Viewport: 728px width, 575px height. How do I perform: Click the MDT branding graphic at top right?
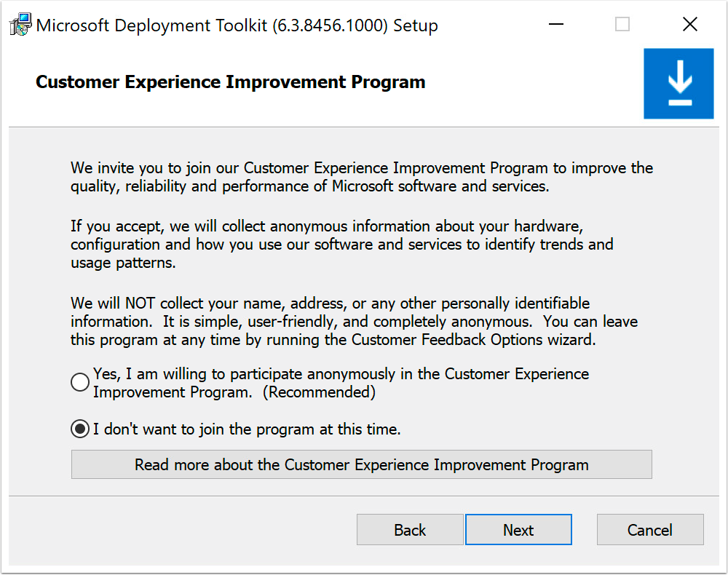pos(678,82)
